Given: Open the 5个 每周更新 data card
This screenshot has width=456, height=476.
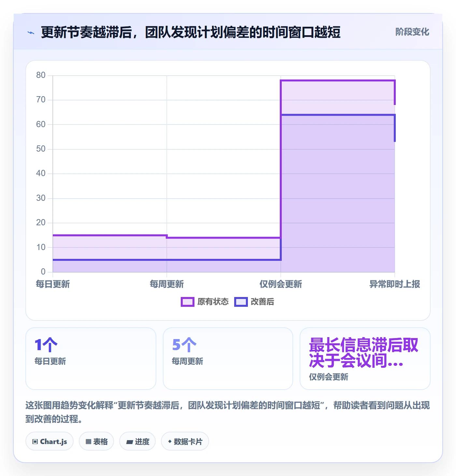Looking at the screenshot, I should 228,359.
